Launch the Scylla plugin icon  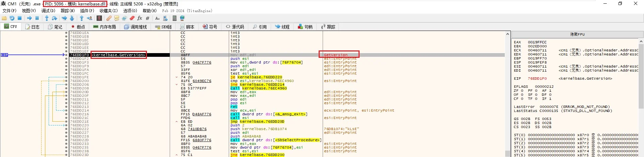tap(99, 18)
